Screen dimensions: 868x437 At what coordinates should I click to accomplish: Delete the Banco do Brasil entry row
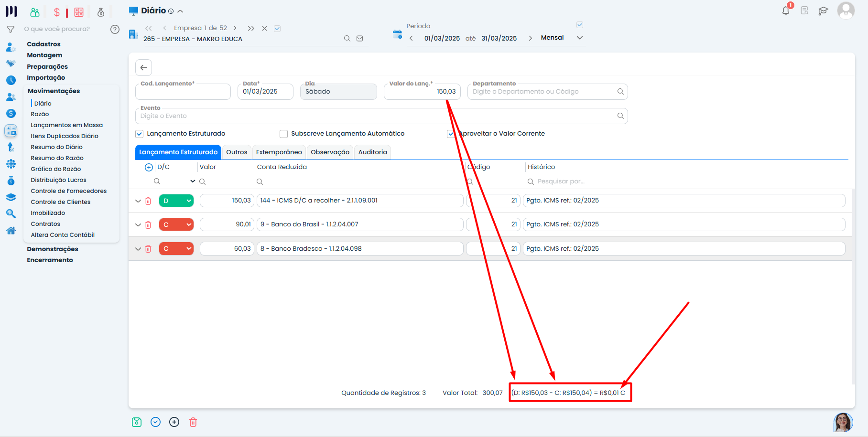click(x=148, y=225)
